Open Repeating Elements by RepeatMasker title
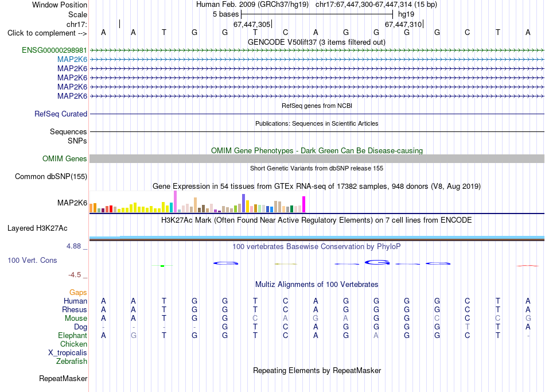545x392 pixels. (x=317, y=370)
